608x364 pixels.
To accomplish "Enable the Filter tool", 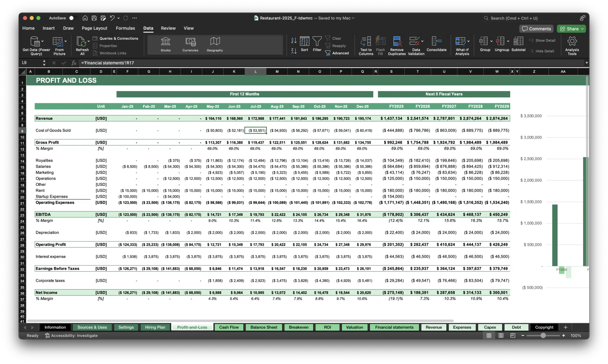I will coord(317,44).
